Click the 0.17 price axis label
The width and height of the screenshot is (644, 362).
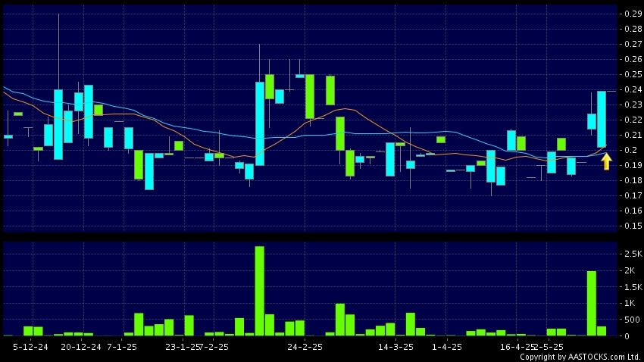tap(633, 195)
